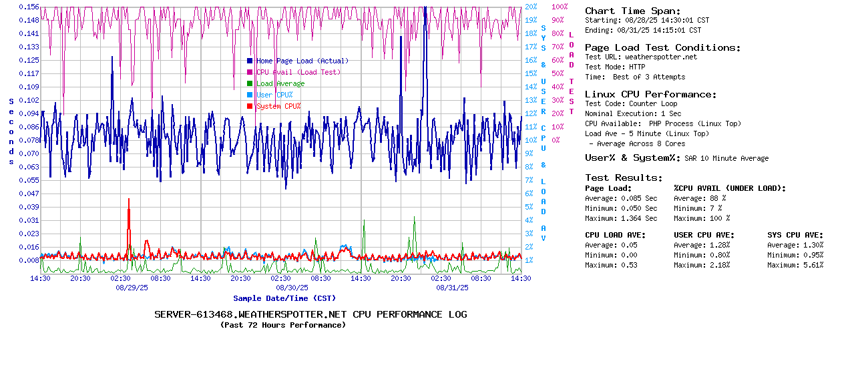This screenshot has width=868, height=367.
Task: Click the Page Load Test Conditions heading
Action: pyautogui.click(x=662, y=47)
